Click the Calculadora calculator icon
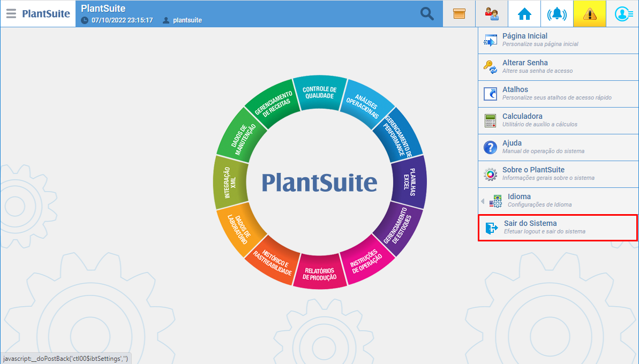 click(490, 120)
